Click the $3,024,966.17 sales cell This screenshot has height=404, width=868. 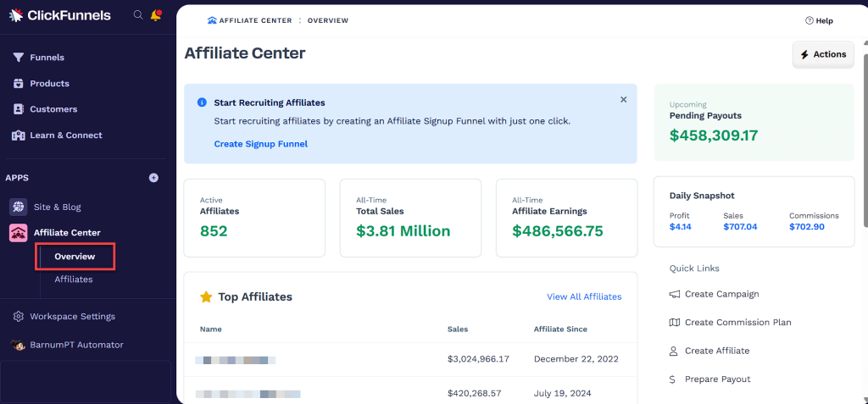tap(478, 359)
